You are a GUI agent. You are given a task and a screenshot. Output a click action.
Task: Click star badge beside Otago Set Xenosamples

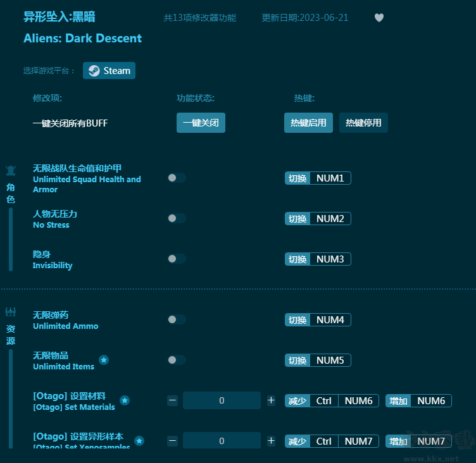pyautogui.click(x=139, y=441)
